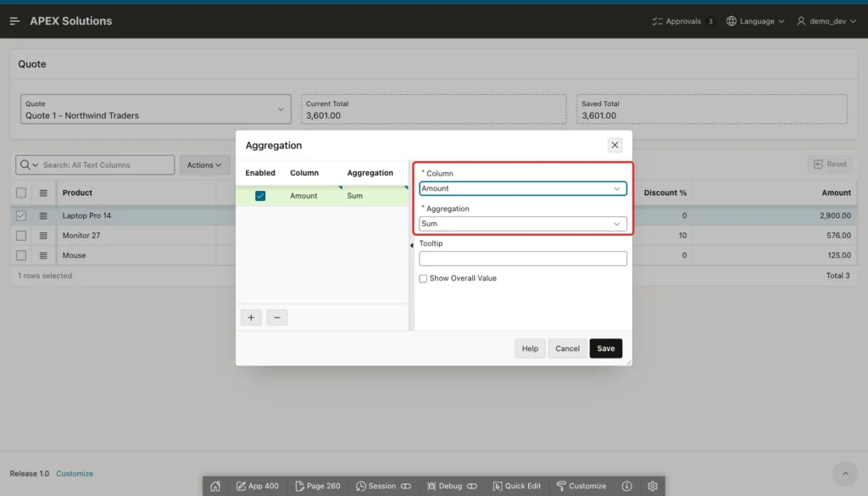Click the Reset button
Viewport: 868px width, 496px height.
coord(830,164)
